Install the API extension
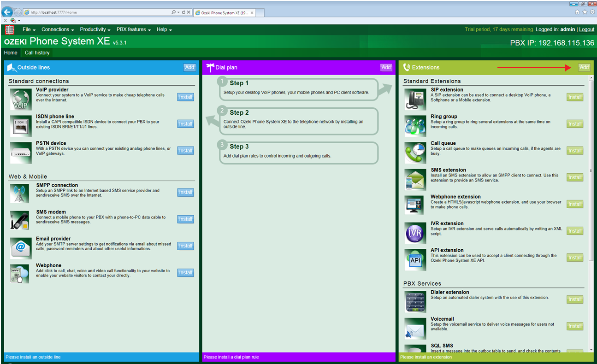This screenshot has width=597, height=364. point(575,258)
